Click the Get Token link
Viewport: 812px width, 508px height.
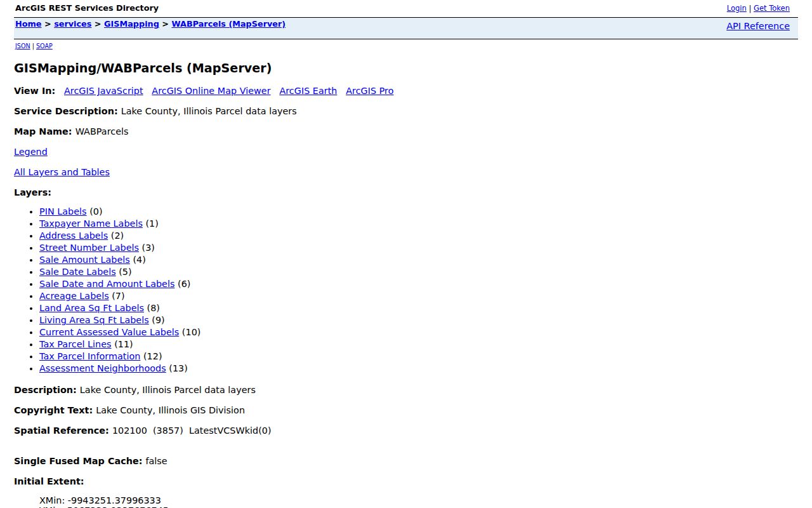coord(771,8)
